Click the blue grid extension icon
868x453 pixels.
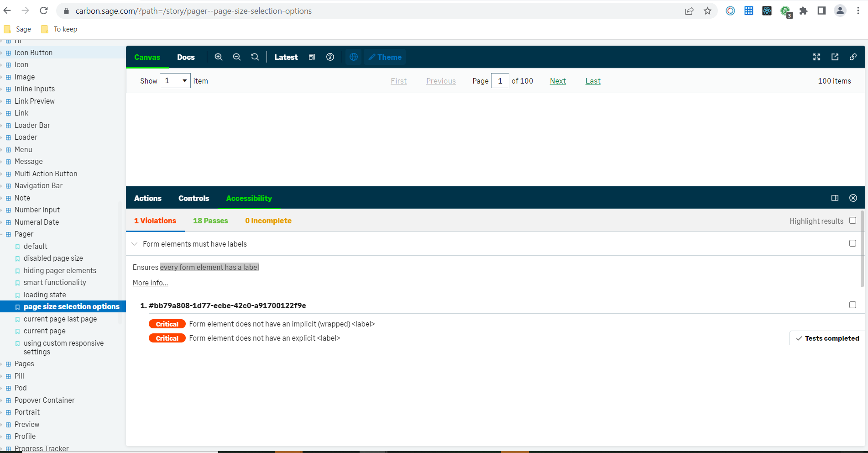click(x=749, y=11)
